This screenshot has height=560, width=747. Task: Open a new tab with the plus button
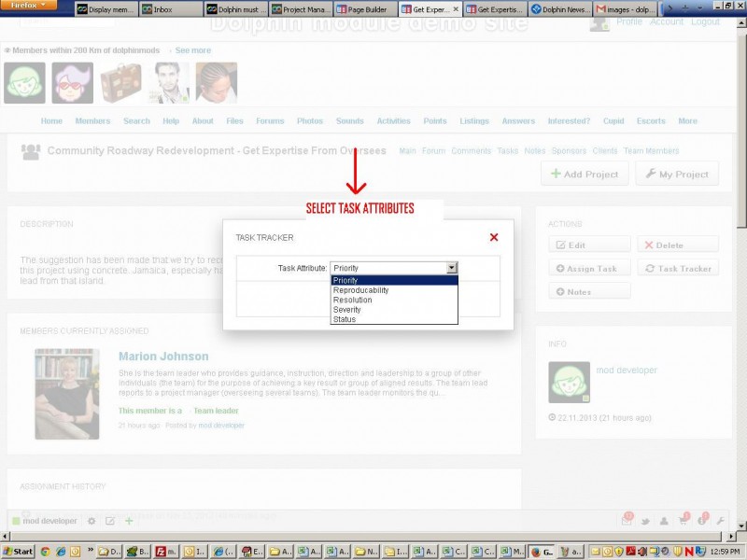pos(684,8)
